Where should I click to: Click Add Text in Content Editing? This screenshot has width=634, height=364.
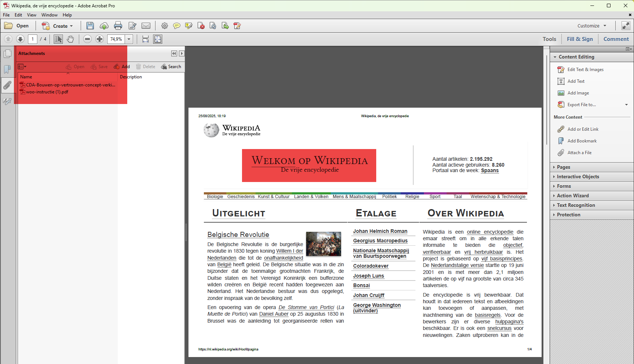[571, 81]
